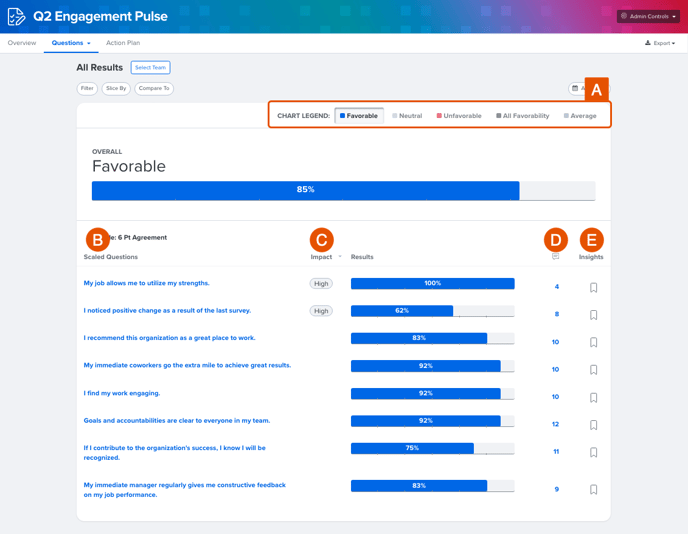This screenshot has width=688, height=534.
Task: Click bookmark icon for the 62% positive change question
Action: point(593,315)
